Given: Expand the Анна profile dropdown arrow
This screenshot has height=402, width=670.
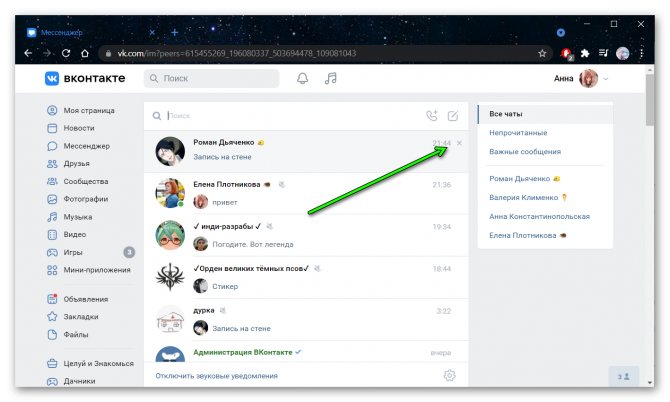Looking at the screenshot, I should pyautogui.click(x=605, y=79).
